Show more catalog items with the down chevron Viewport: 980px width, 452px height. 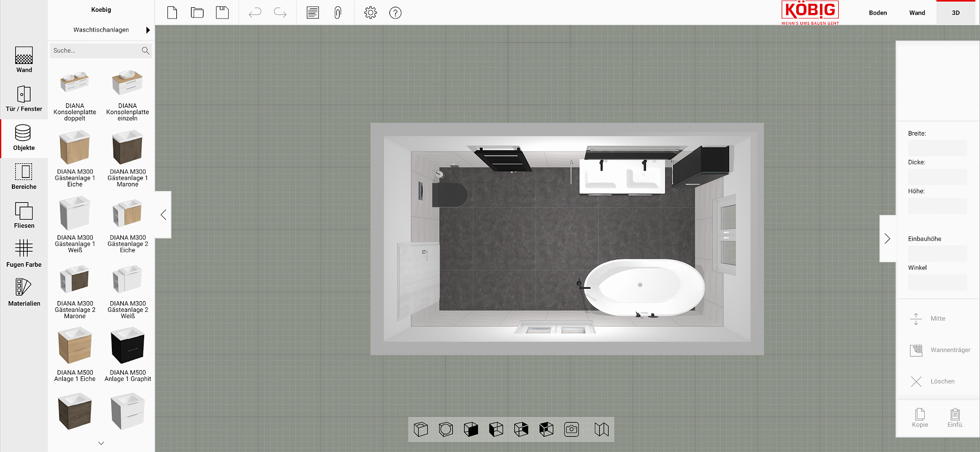[101, 443]
